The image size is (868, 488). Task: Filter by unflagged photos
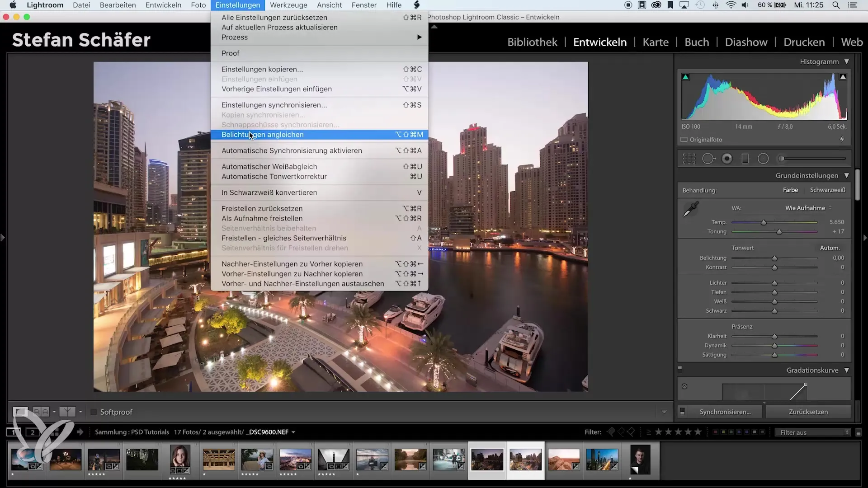[x=622, y=432]
